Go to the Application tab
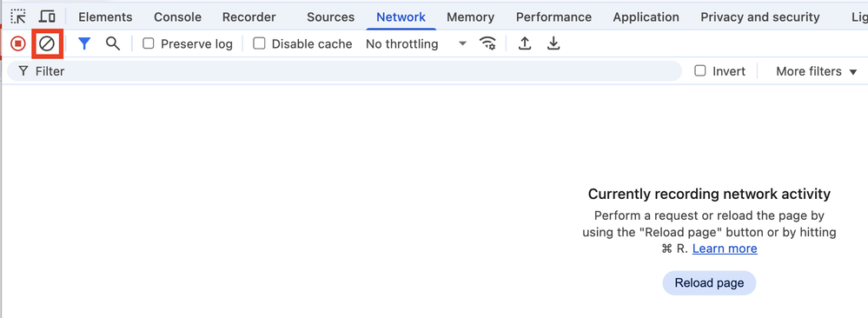This screenshot has width=868, height=318. click(646, 17)
